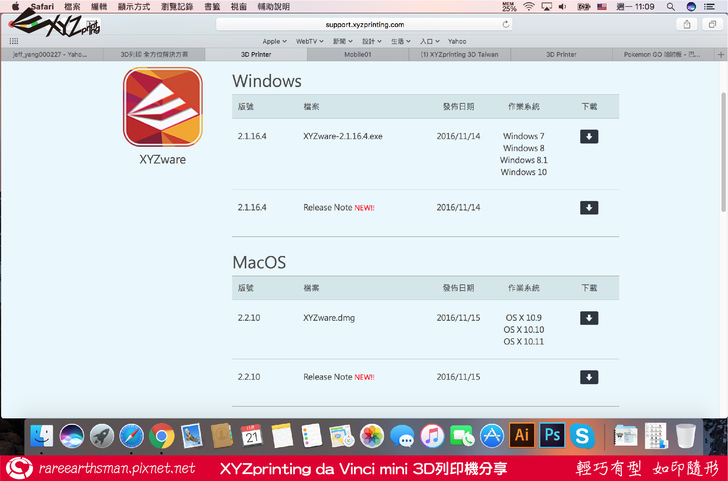The width and height of the screenshot is (728, 481).
Task: Open Safari compass icon in Dock
Action: (x=131, y=436)
